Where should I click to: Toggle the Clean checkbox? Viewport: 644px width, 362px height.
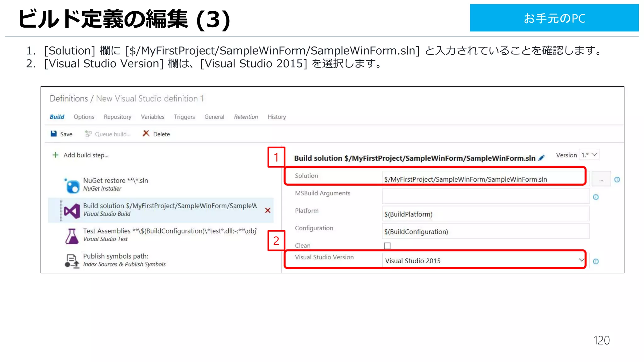pos(387,246)
